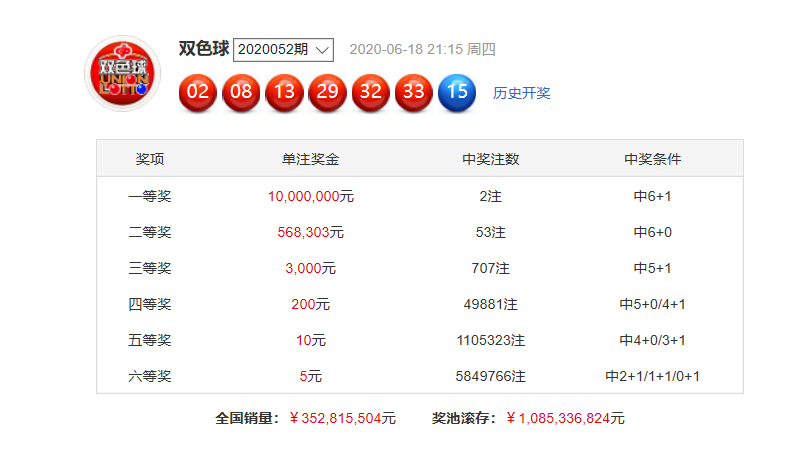This screenshot has height=469, width=799.
Task: Click the 奖池滚存 label
Action: coord(464,419)
